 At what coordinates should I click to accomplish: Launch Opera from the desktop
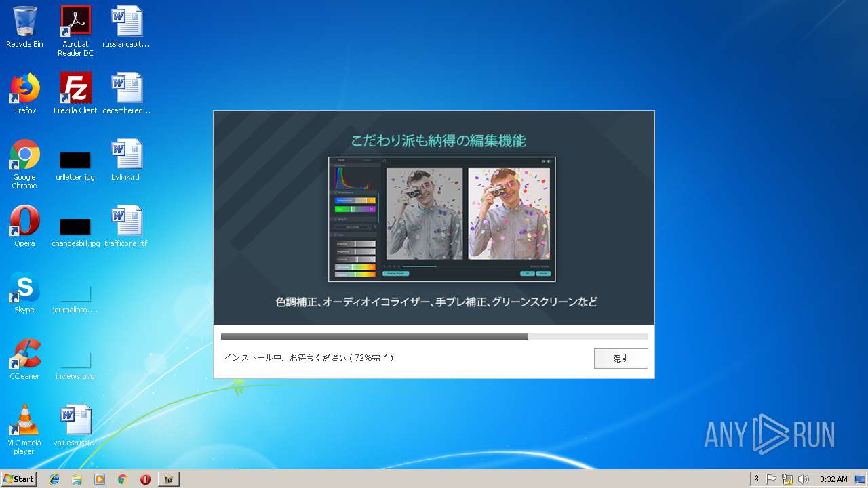24,226
